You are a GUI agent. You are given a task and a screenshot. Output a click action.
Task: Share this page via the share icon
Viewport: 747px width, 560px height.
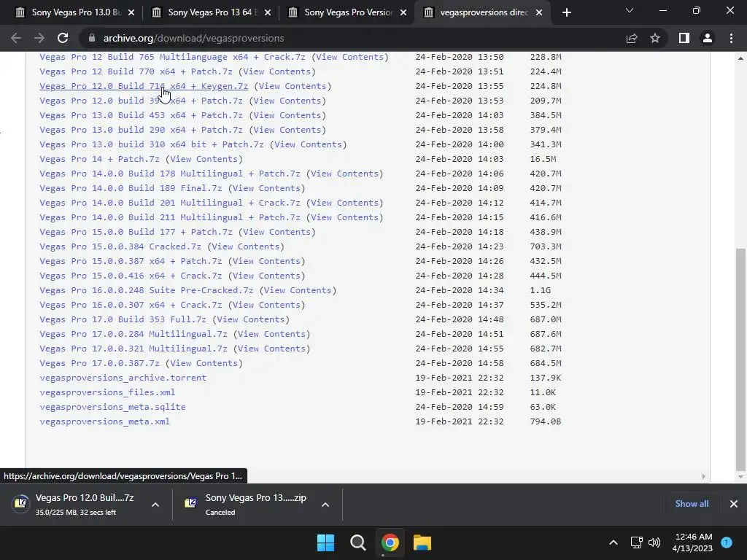coord(632,38)
